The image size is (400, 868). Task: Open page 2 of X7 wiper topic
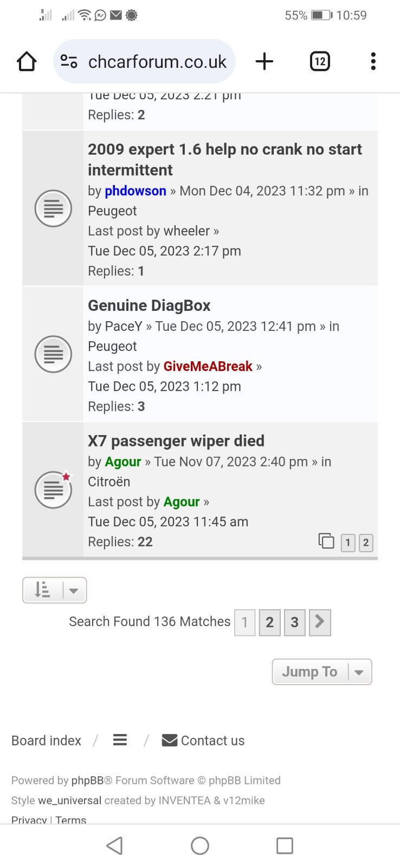click(x=366, y=542)
